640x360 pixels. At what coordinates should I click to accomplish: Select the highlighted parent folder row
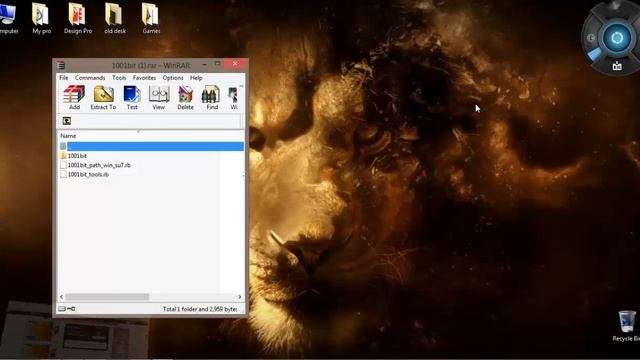coord(151,146)
